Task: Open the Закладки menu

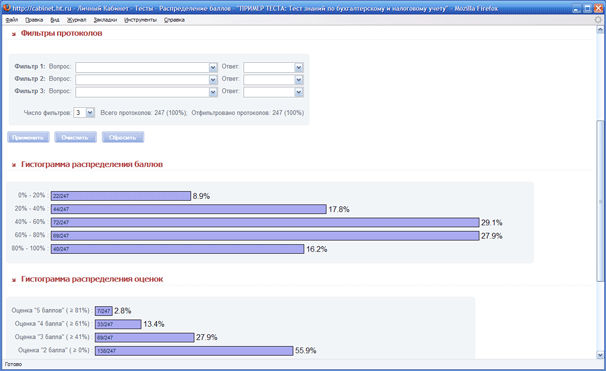Action: pyautogui.click(x=105, y=20)
